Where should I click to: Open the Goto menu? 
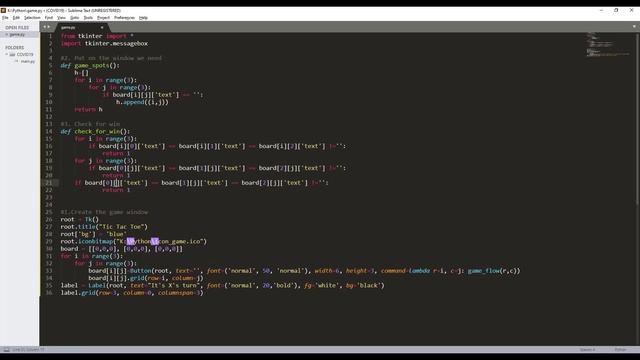click(x=74, y=18)
